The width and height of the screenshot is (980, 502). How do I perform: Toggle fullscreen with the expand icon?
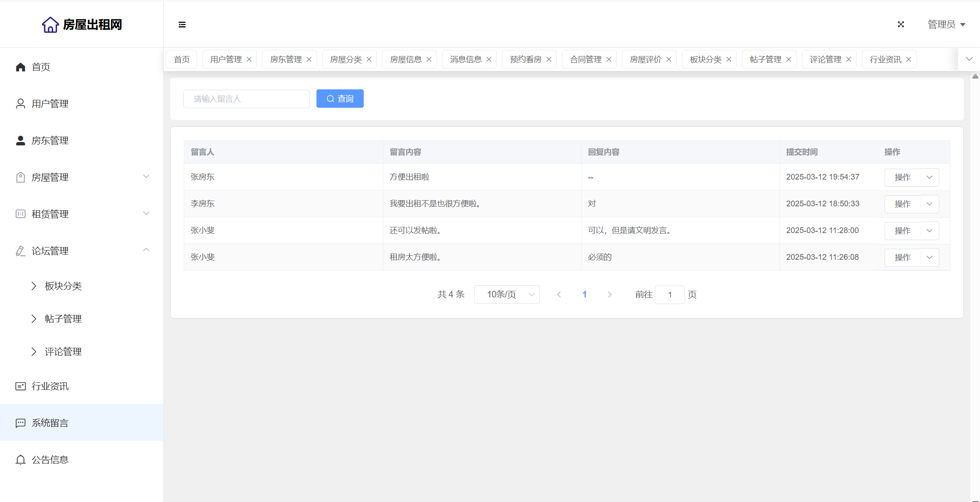pyautogui.click(x=901, y=25)
